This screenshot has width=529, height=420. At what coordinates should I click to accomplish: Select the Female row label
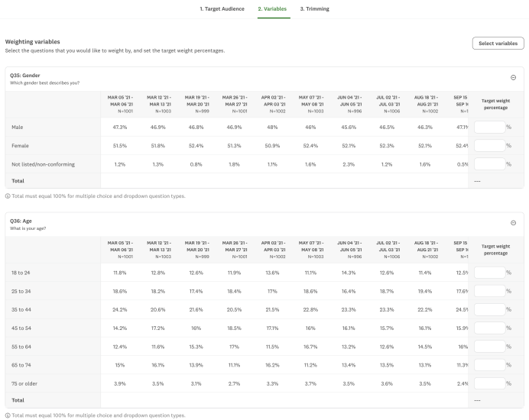(x=20, y=146)
